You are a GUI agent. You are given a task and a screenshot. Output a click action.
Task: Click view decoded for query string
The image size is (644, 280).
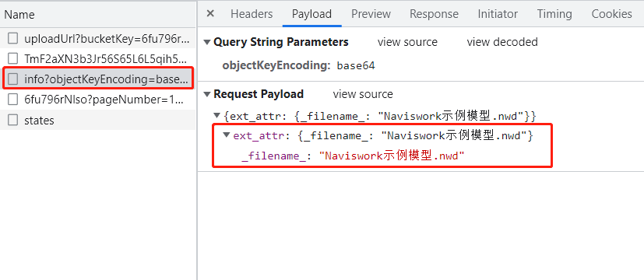pyautogui.click(x=502, y=42)
